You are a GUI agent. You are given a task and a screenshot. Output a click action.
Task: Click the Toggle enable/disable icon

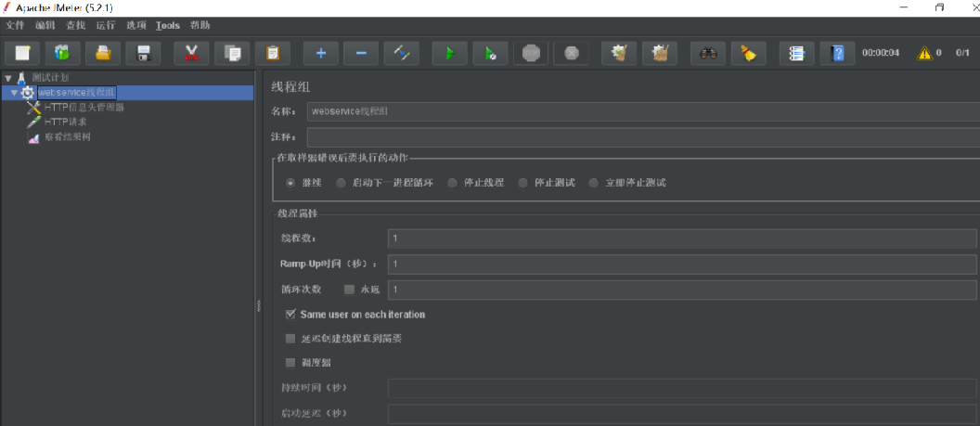tap(401, 53)
